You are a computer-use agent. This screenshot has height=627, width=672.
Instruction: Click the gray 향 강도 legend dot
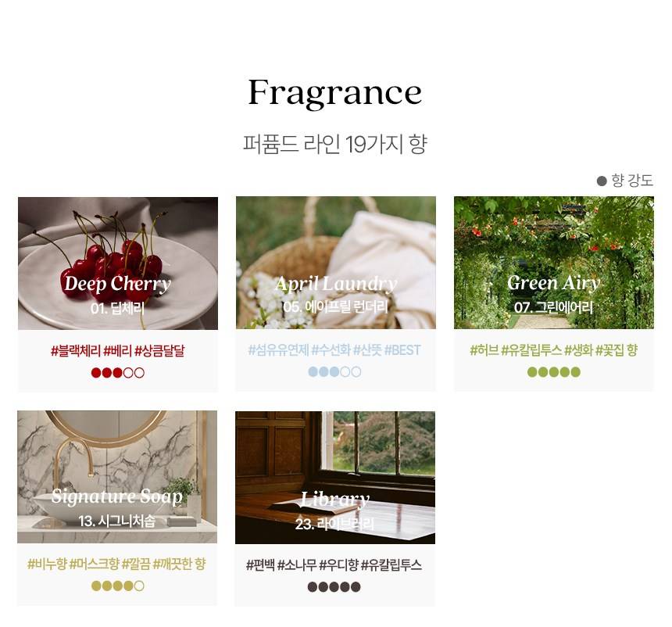pos(602,181)
